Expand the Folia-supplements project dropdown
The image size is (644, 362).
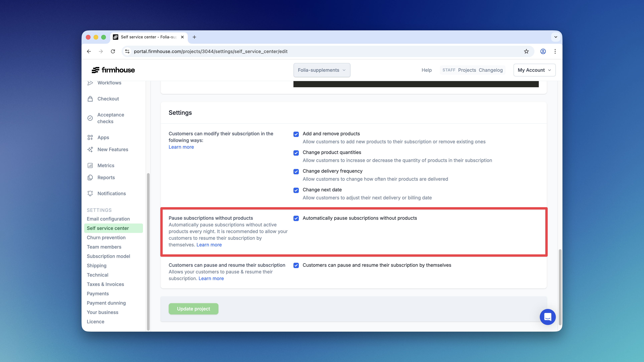[x=321, y=70]
